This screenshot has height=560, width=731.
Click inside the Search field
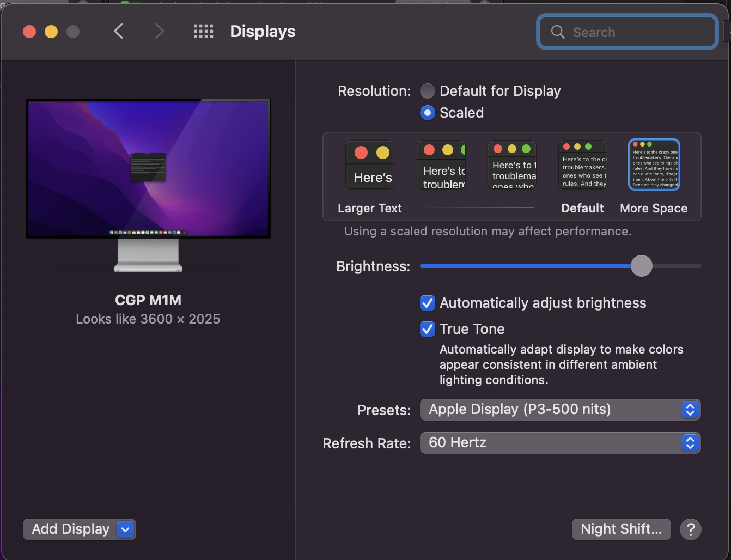point(628,32)
